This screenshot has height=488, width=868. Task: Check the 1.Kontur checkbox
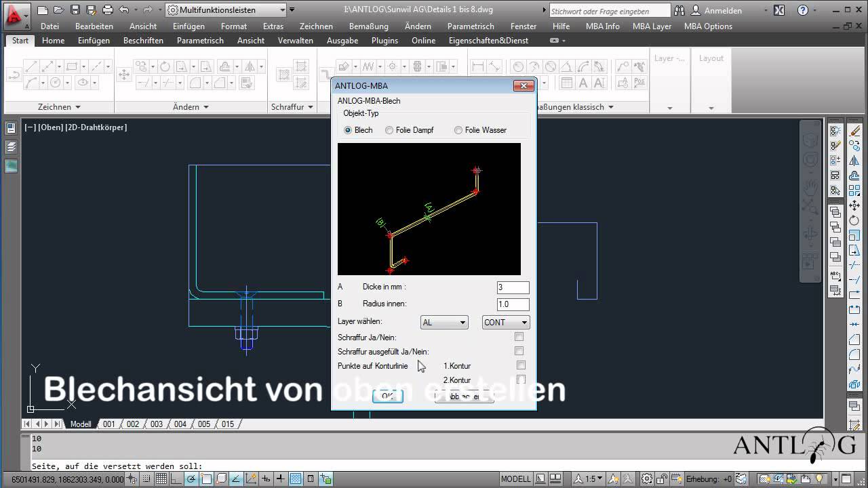point(521,365)
